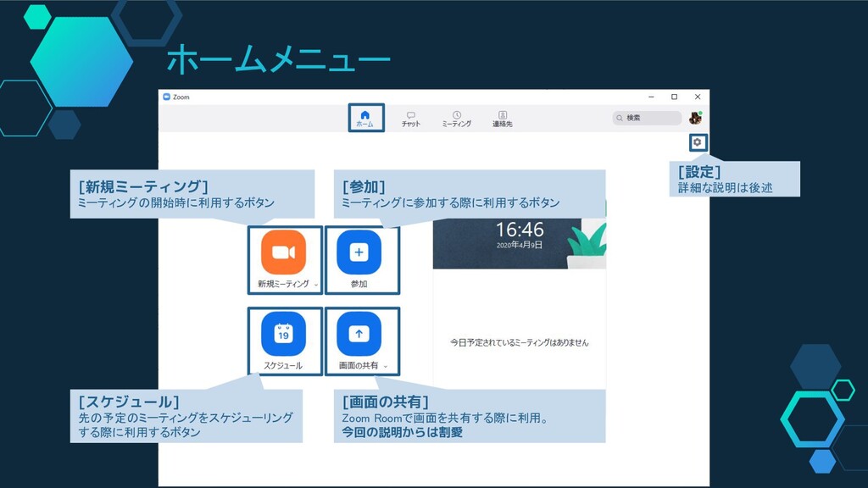Click the 2020年4月9日 date text
Screen dimensions: 868x488
tap(520, 245)
